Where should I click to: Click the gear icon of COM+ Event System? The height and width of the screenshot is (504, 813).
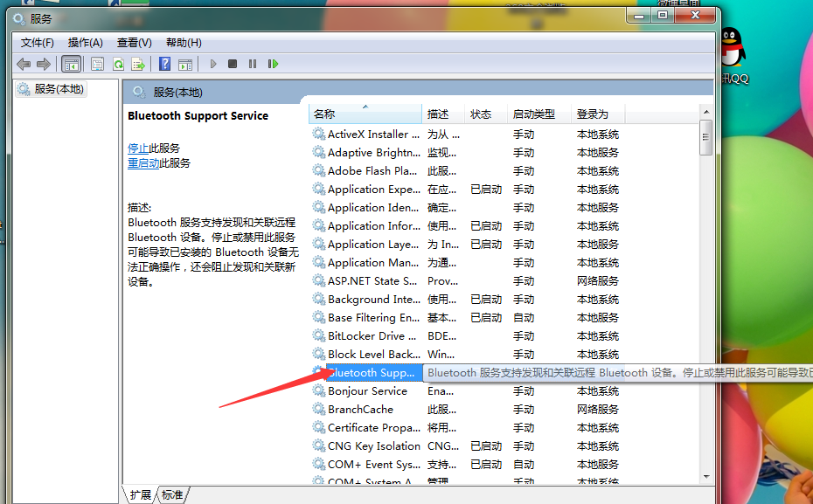[x=319, y=465]
